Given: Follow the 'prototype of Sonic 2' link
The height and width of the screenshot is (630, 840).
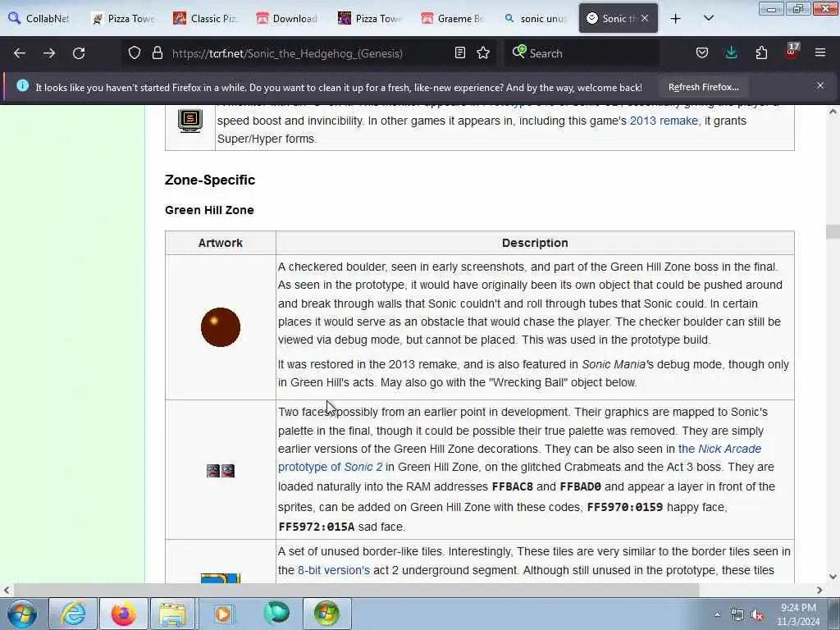Looking at the screenshot, I should 330,467.
